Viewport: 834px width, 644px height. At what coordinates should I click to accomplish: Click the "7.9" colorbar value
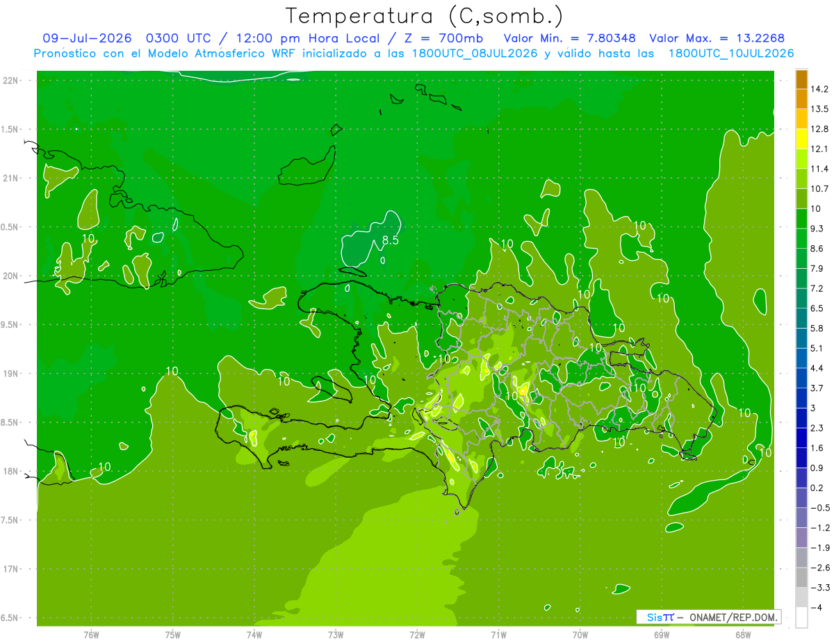817,268
